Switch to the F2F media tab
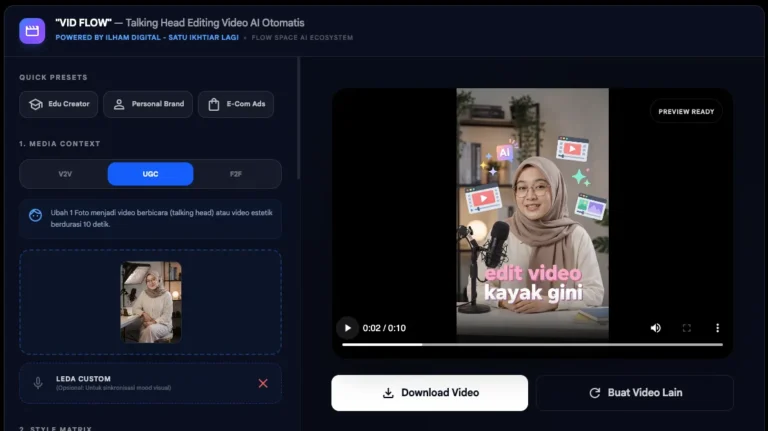Screen dimensions: 768x431 236,174
